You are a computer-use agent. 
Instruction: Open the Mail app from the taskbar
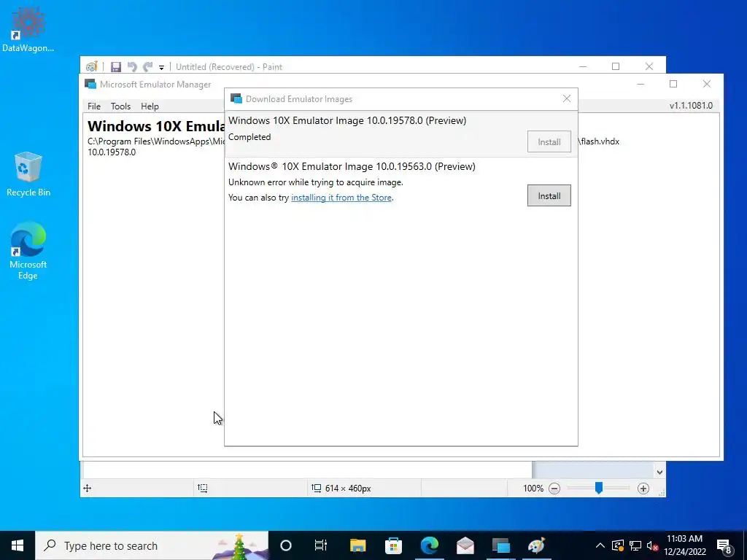[x=465, y=545]
